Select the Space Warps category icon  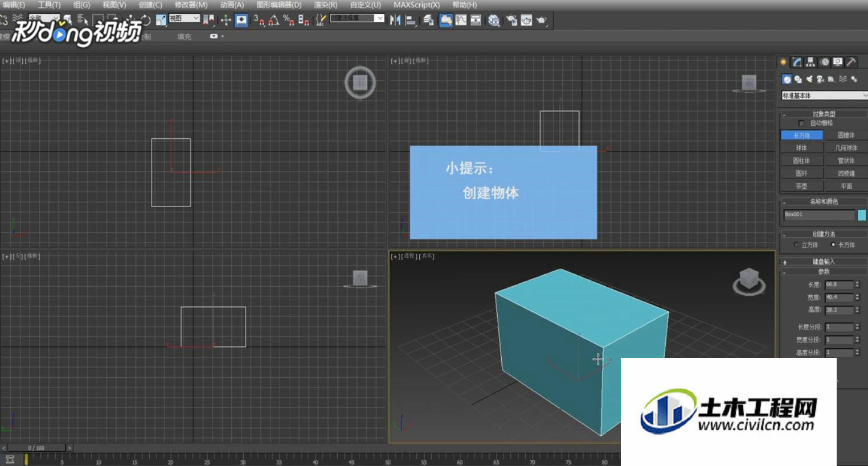[x=843, y=79]
